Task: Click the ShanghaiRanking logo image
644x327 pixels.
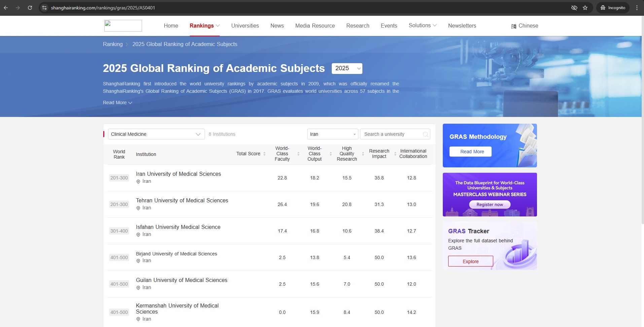Action: [x=123, y=26]
